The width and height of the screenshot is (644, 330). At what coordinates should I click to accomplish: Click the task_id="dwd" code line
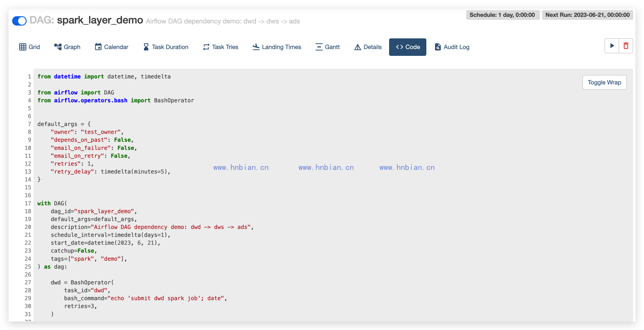[87, 291]
